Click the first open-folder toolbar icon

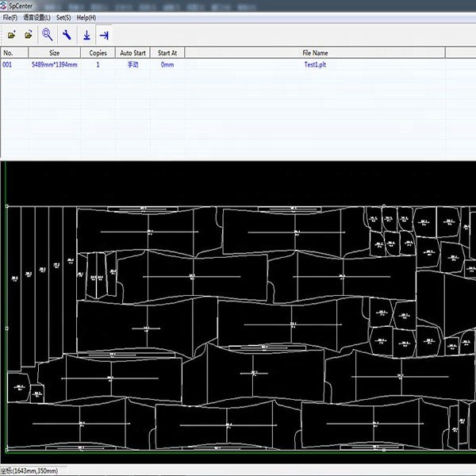(x=11, y=35)
